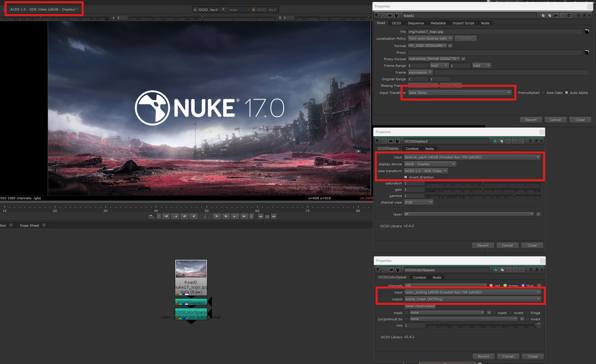Step back one frame button
The height and width of the screenshot is (364, 596).
[x=184, y=216]
